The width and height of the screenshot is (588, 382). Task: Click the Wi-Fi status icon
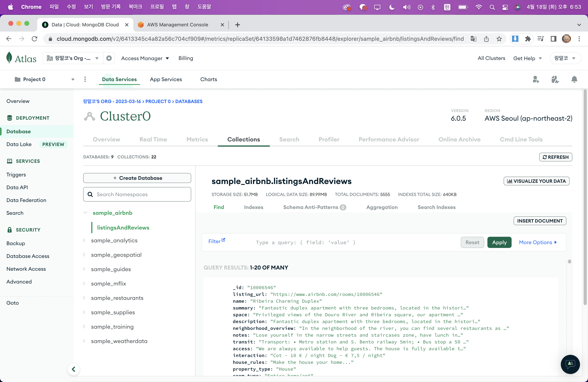click(479, 7)
